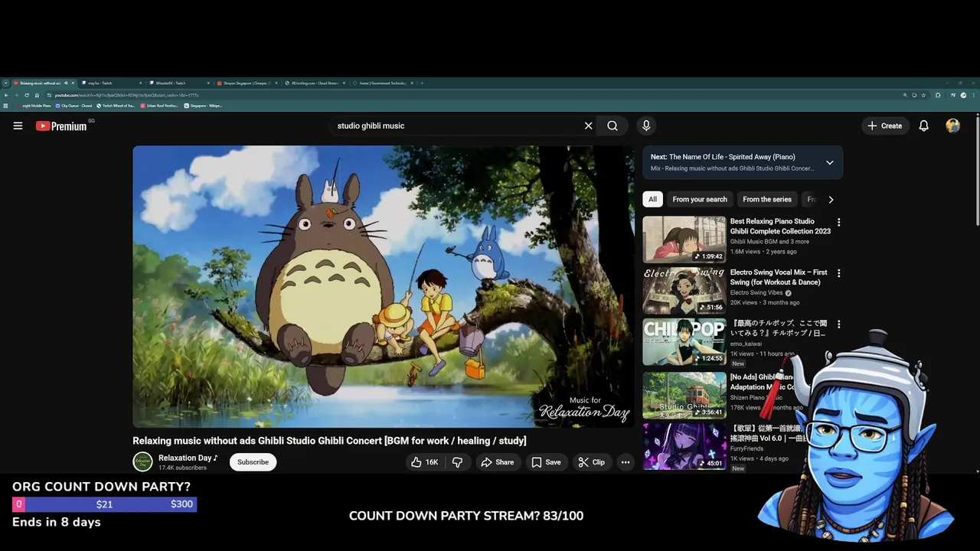Open the zoom magnifier in address bar

pyautogui.click(x=905, y=95)
